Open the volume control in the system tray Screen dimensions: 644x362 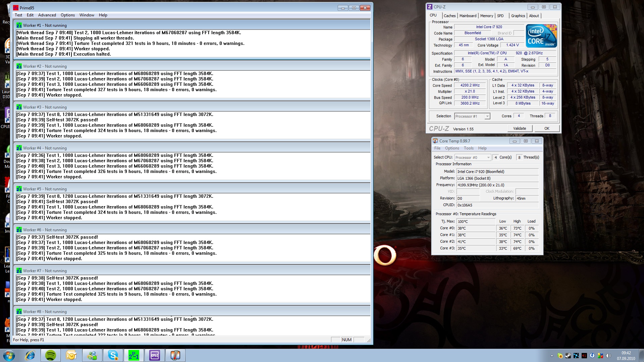coord(608,356)
